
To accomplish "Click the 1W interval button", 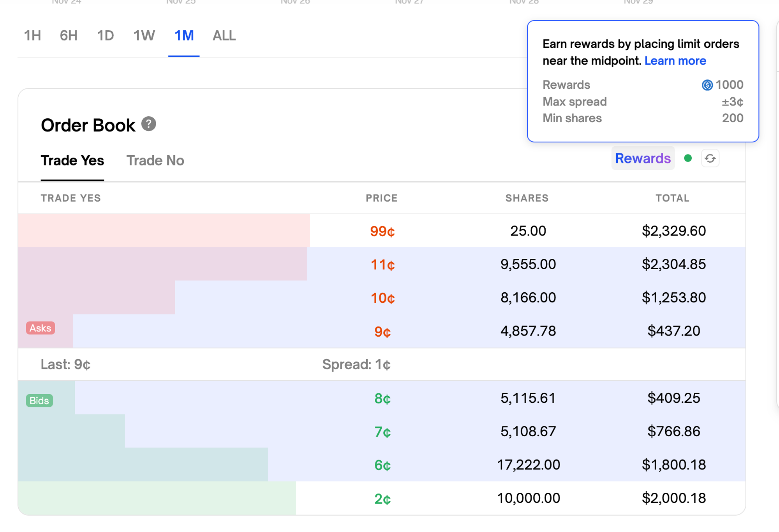I will (x=144, y=35).
